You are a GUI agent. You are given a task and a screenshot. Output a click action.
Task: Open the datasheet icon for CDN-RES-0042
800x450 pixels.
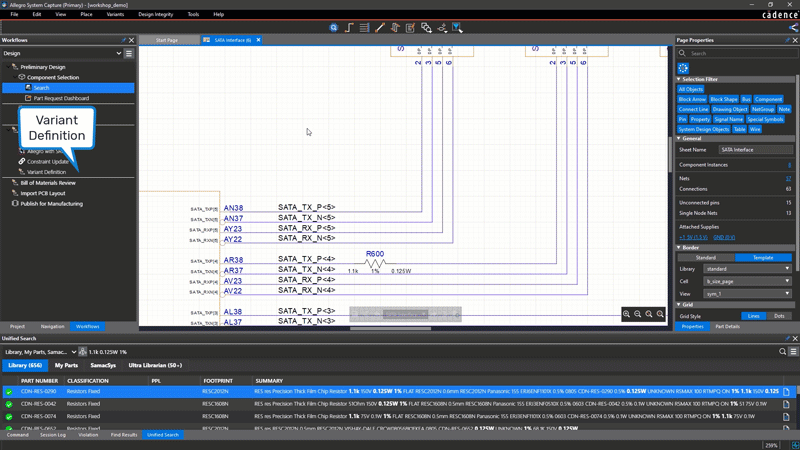[786, 404]
